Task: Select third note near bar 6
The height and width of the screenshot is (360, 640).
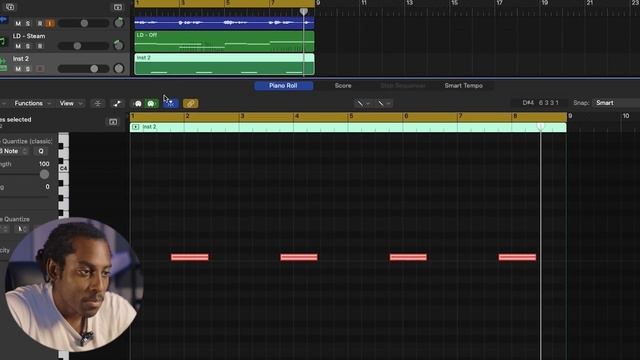Action: [408, 257]
